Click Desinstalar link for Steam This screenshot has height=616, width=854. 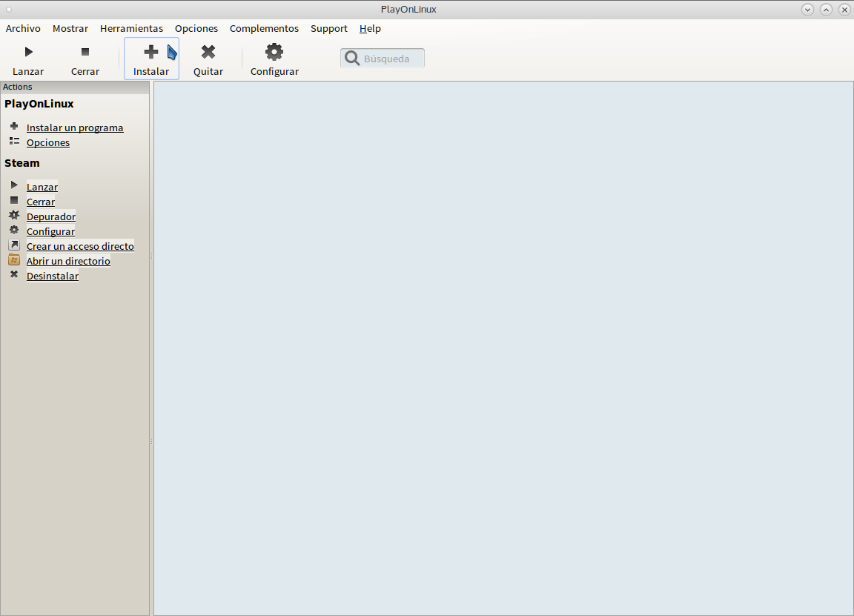(x=53, y=276)
